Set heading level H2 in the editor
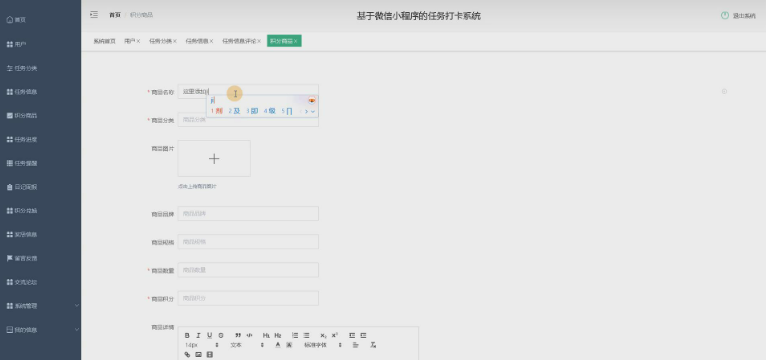 (278, 336)
